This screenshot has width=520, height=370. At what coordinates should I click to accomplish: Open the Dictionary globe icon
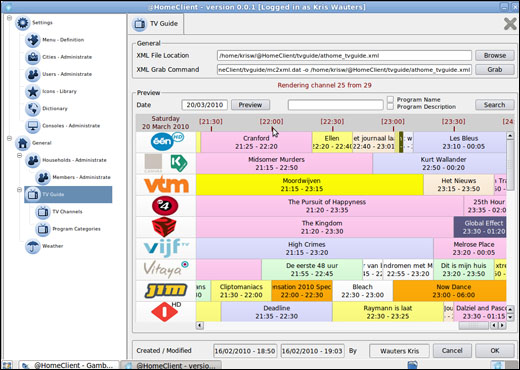(33, 109)
